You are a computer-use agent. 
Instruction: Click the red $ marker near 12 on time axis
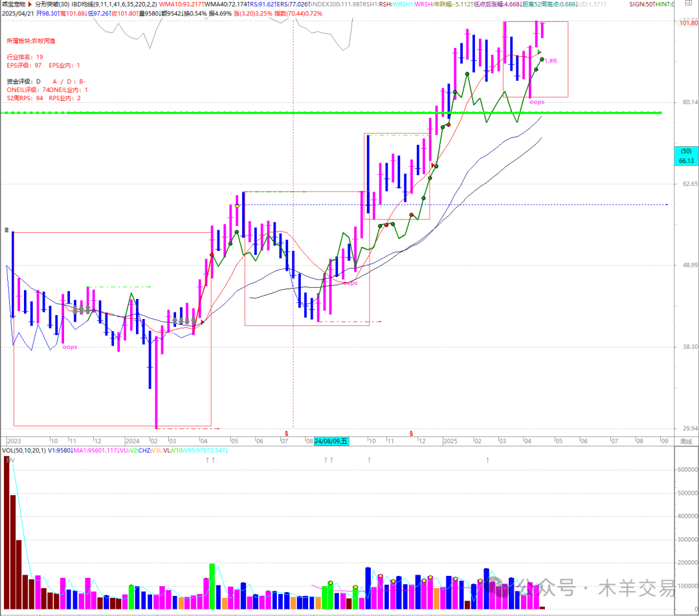pyautogui.click(x=411, y=434)
